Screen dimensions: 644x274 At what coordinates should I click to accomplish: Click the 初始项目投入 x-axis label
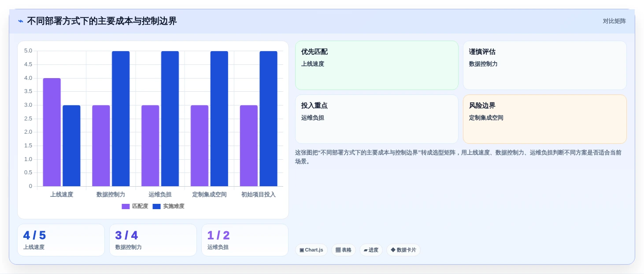[x=259, y=195]
